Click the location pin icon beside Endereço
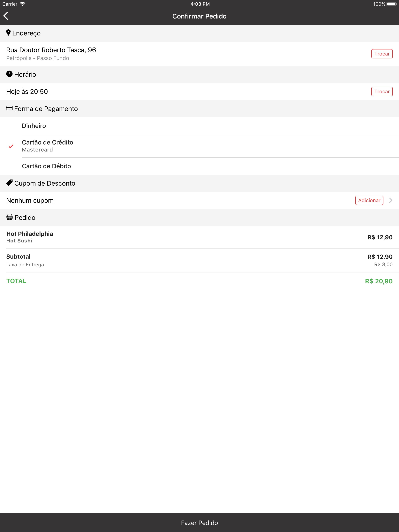 click(x=8, y=33)
